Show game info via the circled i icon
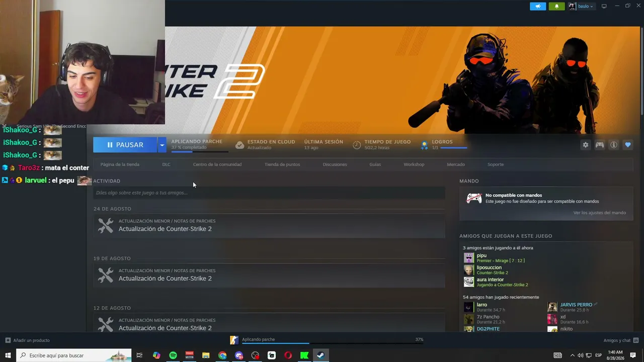 click(x=614, y=145)
